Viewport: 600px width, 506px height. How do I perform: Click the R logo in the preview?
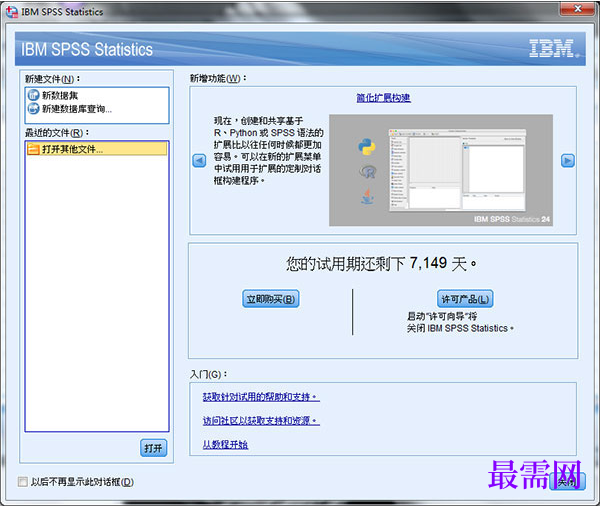tap(368, 172)
